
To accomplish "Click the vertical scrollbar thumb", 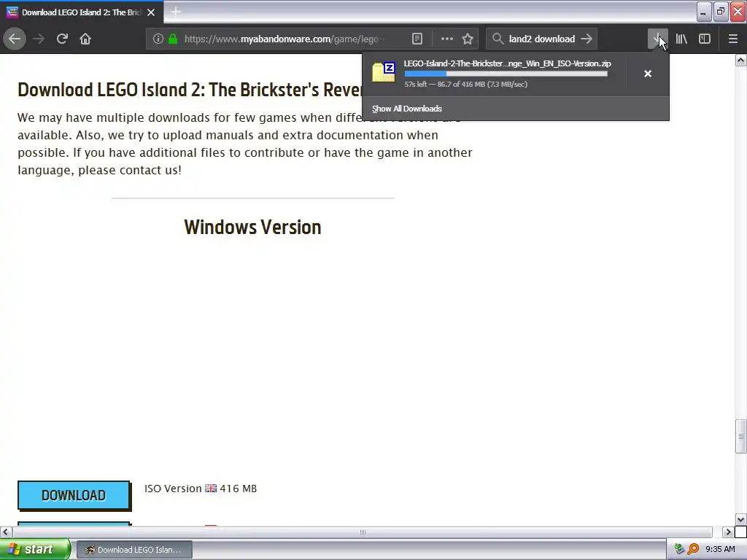I will click(x=741, y=436).
